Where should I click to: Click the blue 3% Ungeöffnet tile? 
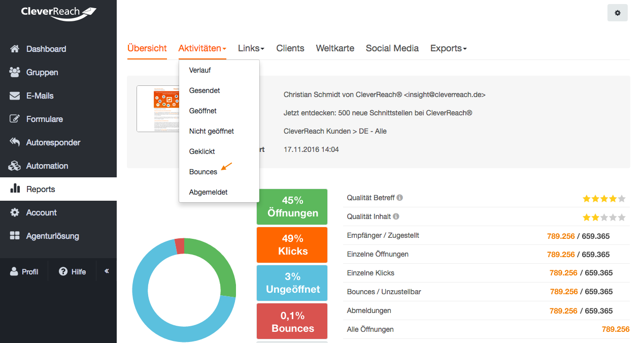pyautogui.click(x=292, y=283)
